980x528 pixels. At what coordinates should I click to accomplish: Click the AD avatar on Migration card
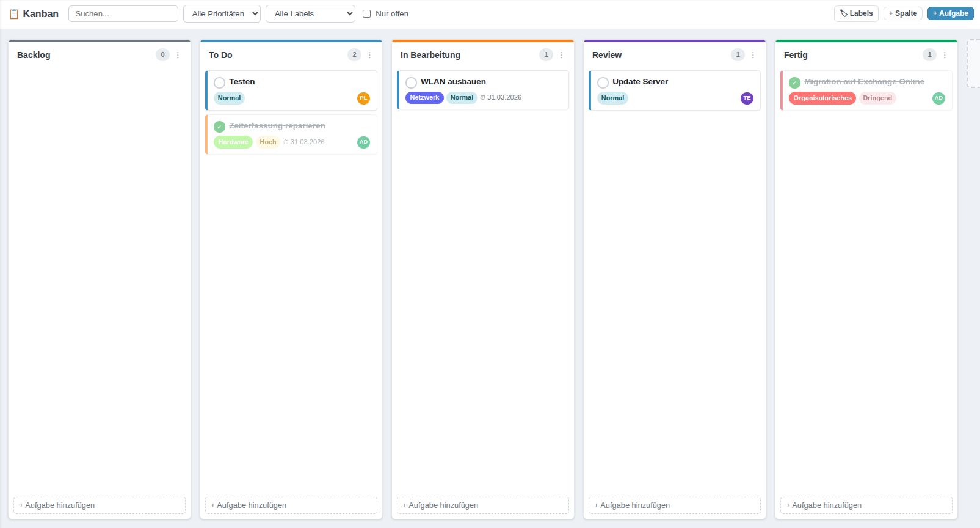point(938,98)
